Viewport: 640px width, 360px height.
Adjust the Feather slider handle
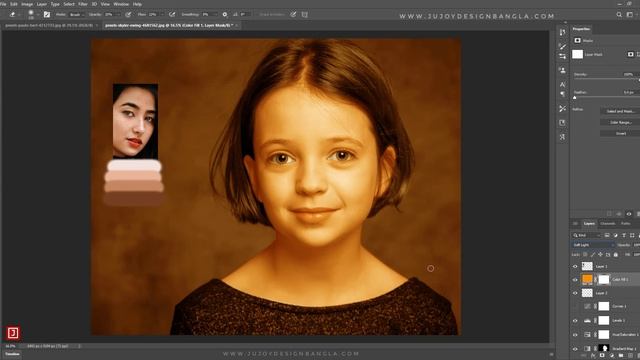pyautogui.click(x=575, y=98)
